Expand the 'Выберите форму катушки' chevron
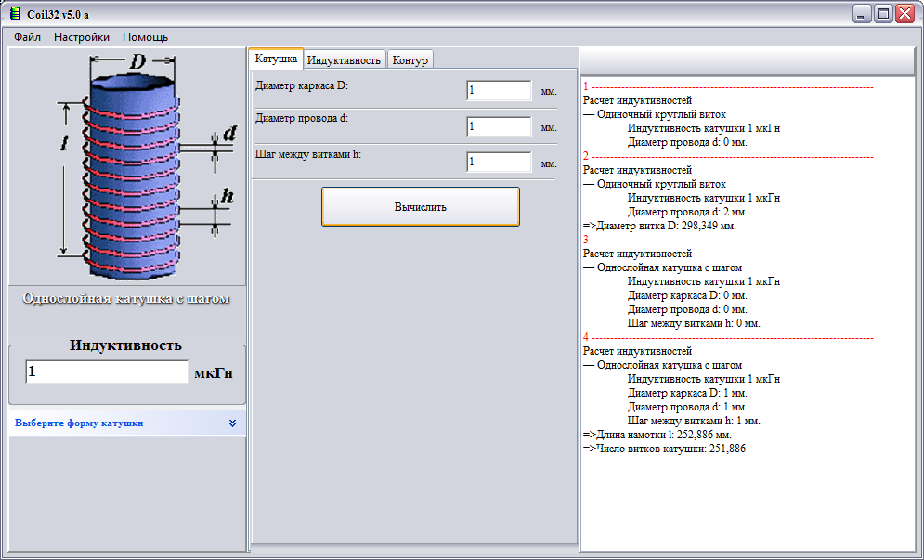The height and width of the screenshot is (560, 924). 232,423
